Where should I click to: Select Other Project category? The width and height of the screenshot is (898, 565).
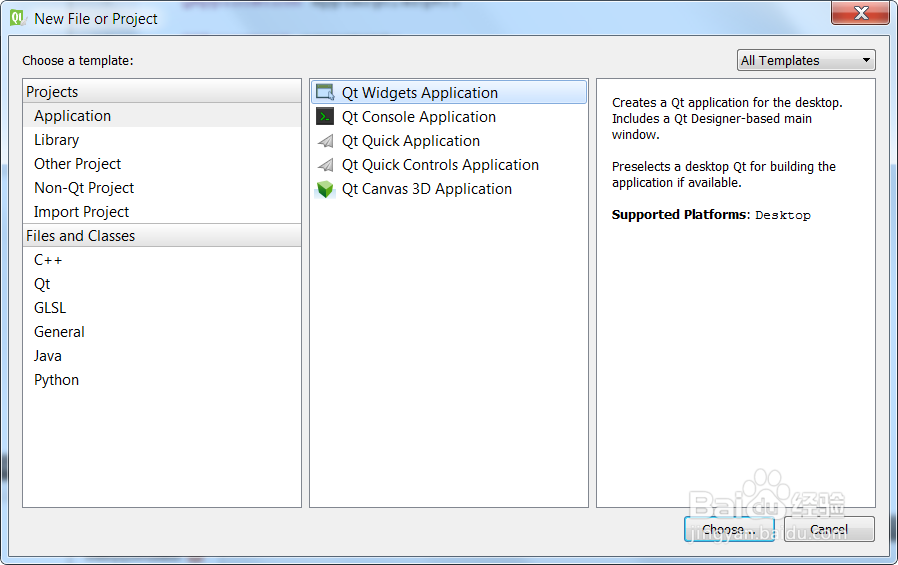click(x=162, y=164)
